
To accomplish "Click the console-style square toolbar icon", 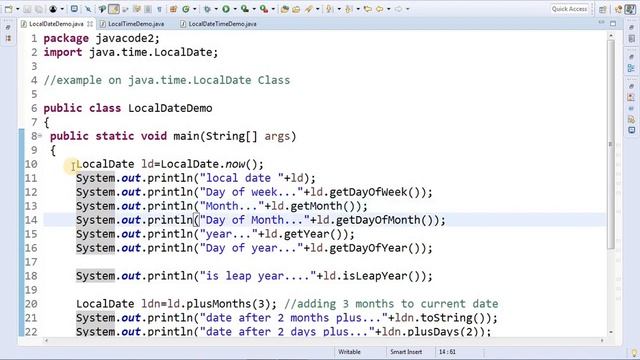I will pos(74,9).
